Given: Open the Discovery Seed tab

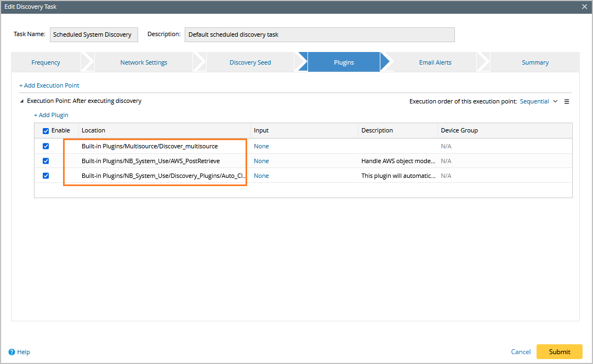Looking at the screenshot, I should click(250, 62).
